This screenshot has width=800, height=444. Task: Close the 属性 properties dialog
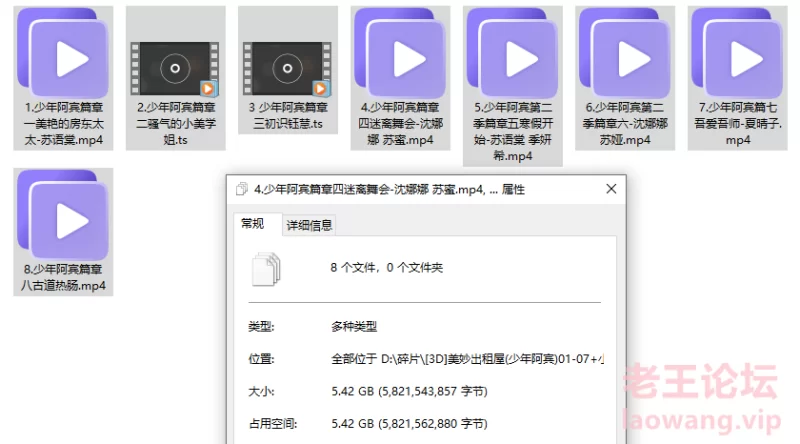(611, 189)
